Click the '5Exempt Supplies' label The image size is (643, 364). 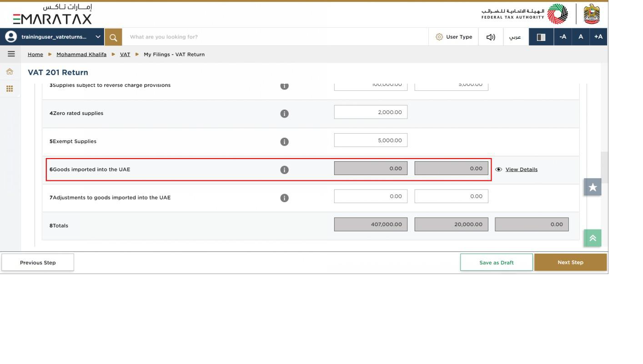click(73, 141)
